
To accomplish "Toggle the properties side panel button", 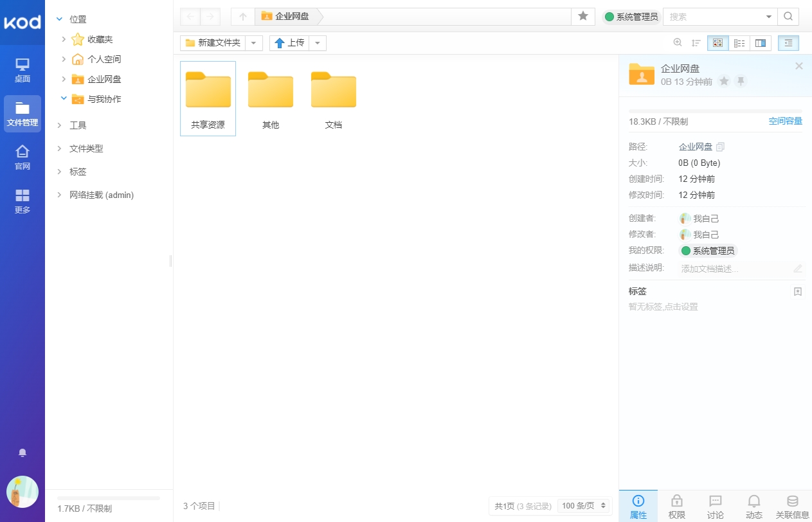I will coord(788,43).
